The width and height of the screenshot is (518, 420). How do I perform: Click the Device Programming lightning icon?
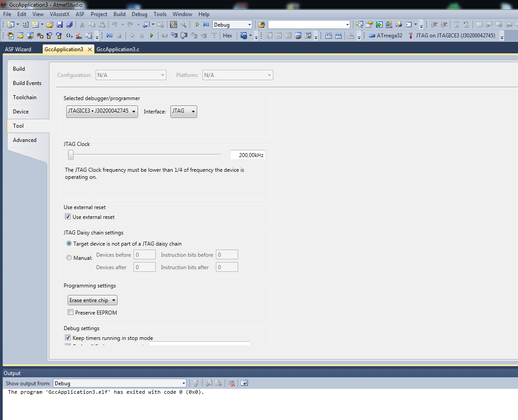click(399, 25)
